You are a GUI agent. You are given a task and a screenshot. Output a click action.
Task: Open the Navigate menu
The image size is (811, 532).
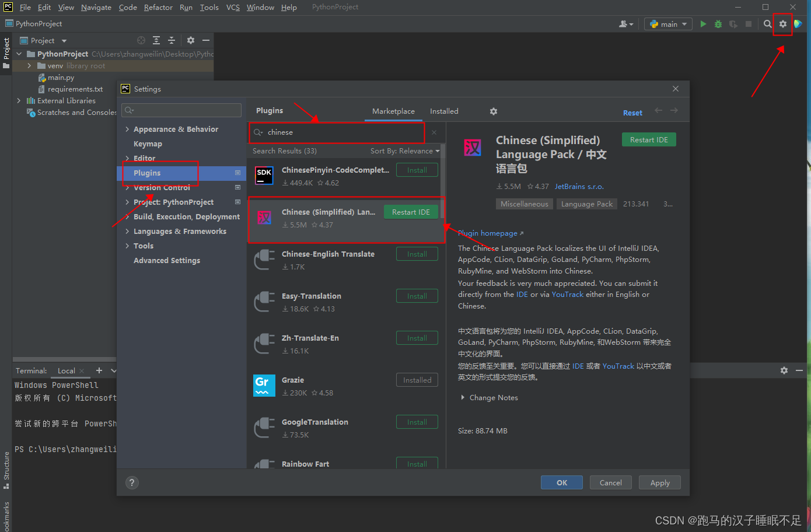96,8
